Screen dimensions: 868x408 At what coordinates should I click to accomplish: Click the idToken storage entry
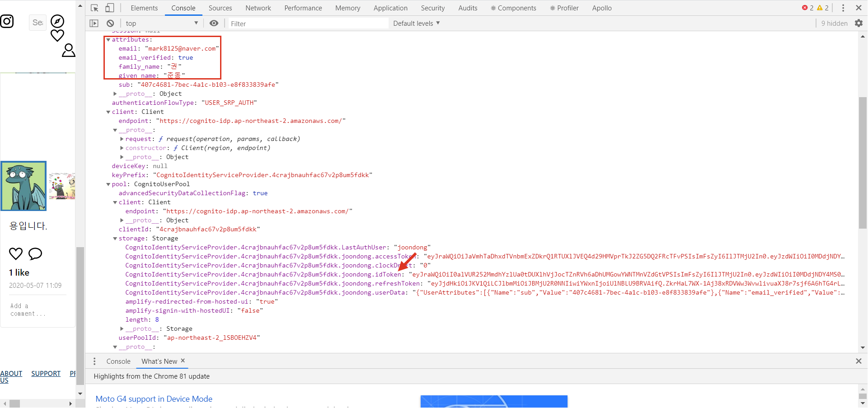point(485,274)
